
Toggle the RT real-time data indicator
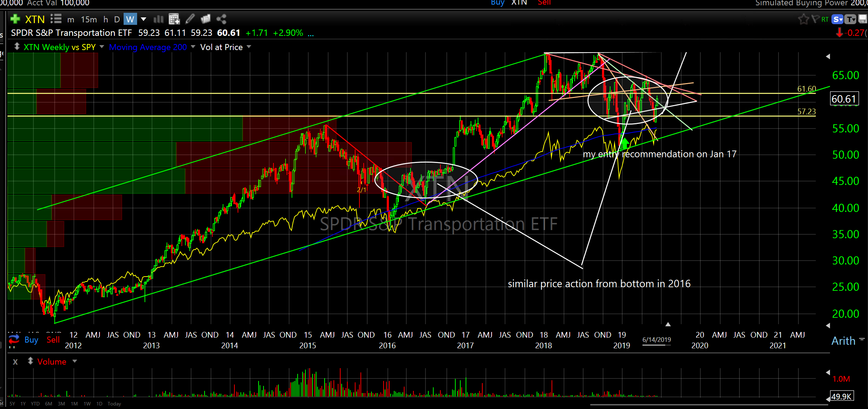(825, 20)
